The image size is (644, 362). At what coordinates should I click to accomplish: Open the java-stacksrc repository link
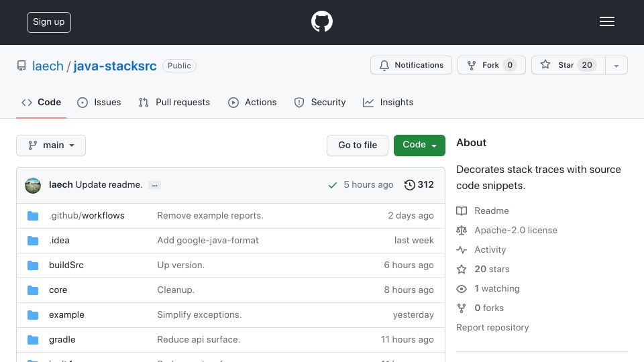click(115, 66)
